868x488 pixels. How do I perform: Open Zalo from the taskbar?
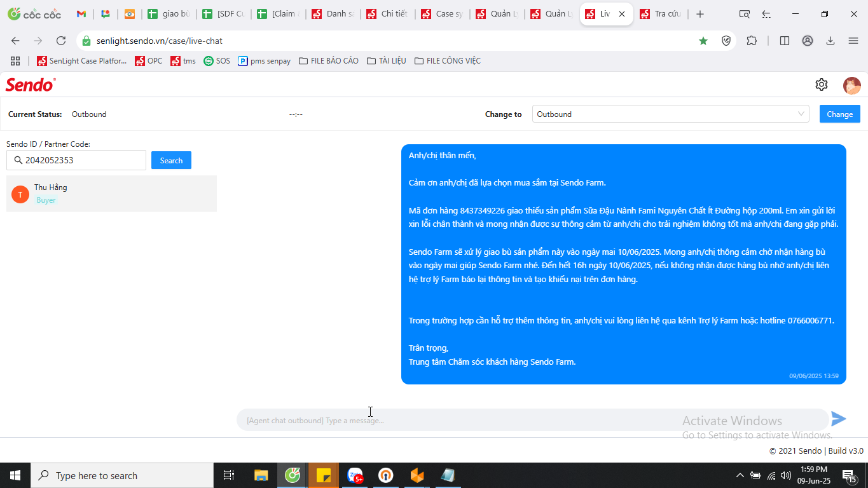[355, 475]
